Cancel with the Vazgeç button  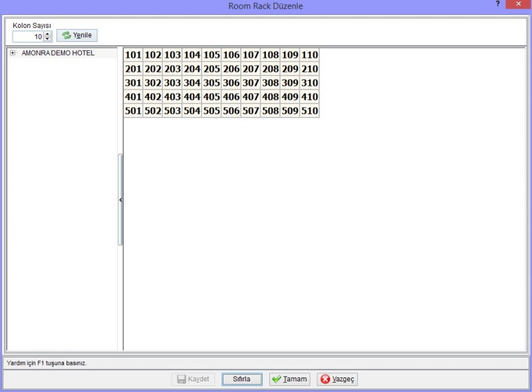(x=337, y=379)
